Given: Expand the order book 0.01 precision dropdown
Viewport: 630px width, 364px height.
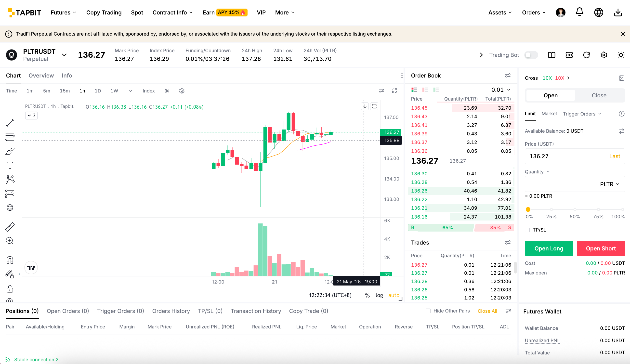Looking at the screenshot, I should coord(501,90).
